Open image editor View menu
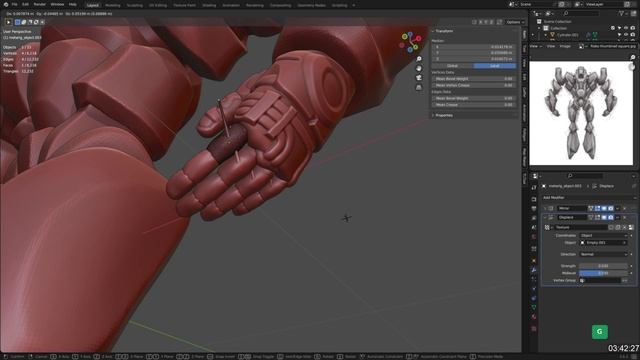 point(551,47)
